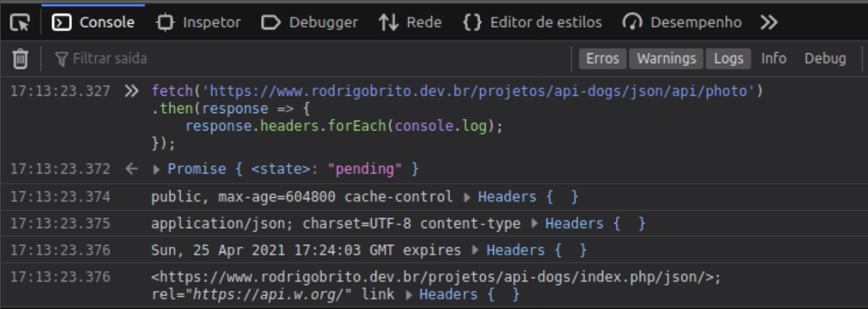Image resolution: width=868 pixels, height=309 pixels.
Task: Enable the Info filter
Action: [x=773, y=58]
